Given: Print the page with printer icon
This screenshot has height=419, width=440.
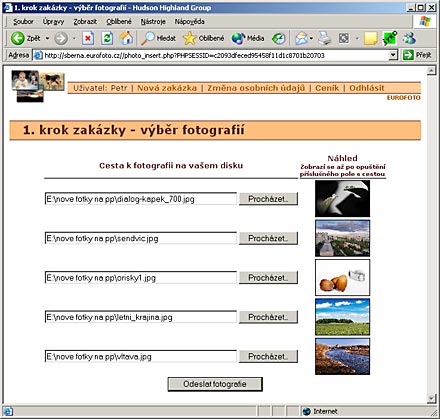Looking at the screenshot, I should tap(324, 38).
